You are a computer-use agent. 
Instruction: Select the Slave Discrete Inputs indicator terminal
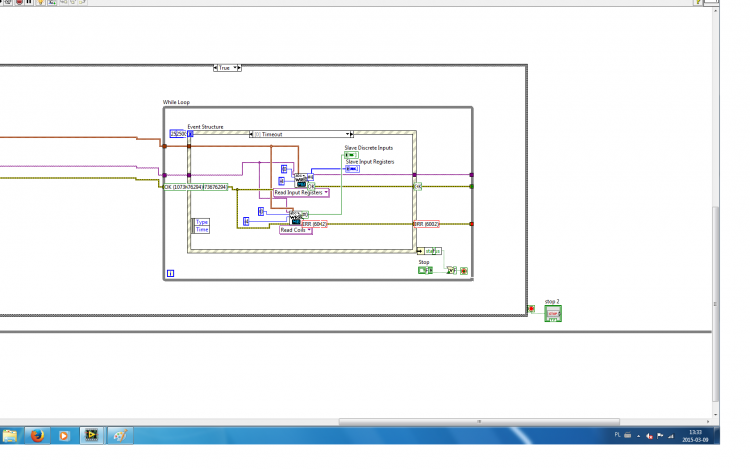(351, 155)
